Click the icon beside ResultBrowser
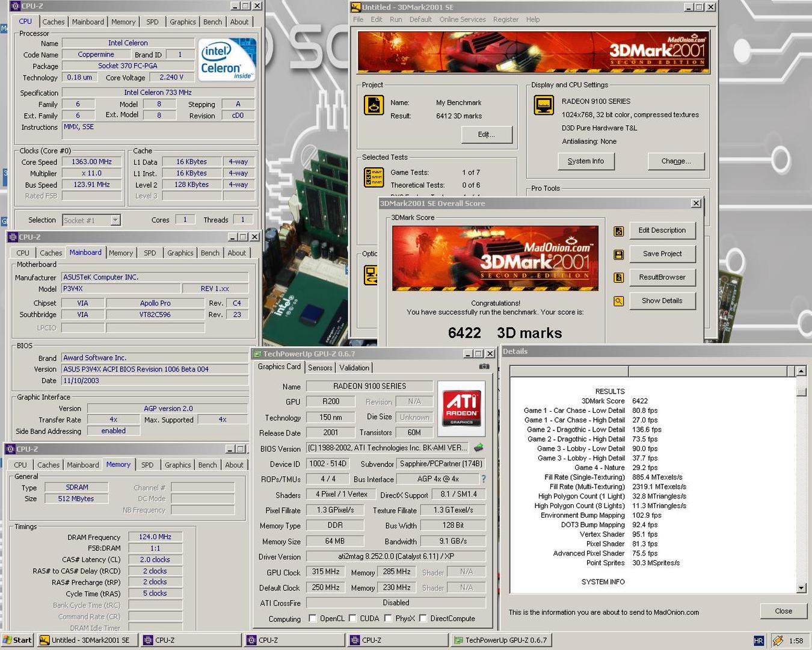This screenshot has height=650, width=812. 618,277
